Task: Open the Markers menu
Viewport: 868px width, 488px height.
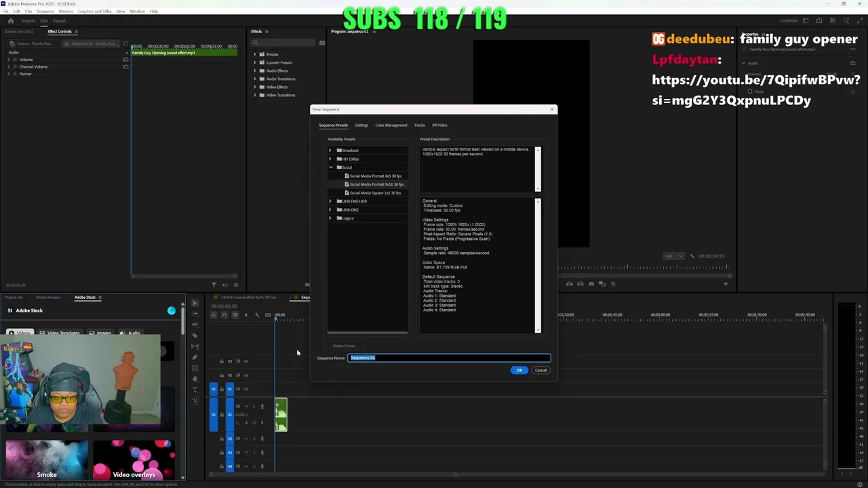Action: pyautogui.click(x=66, y=12)
